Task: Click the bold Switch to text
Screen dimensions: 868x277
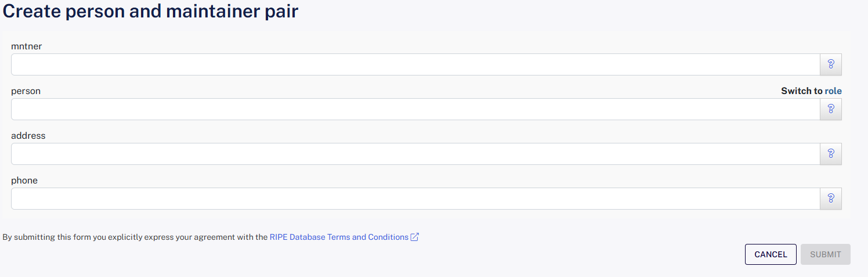Action: (x=801, y=91)
